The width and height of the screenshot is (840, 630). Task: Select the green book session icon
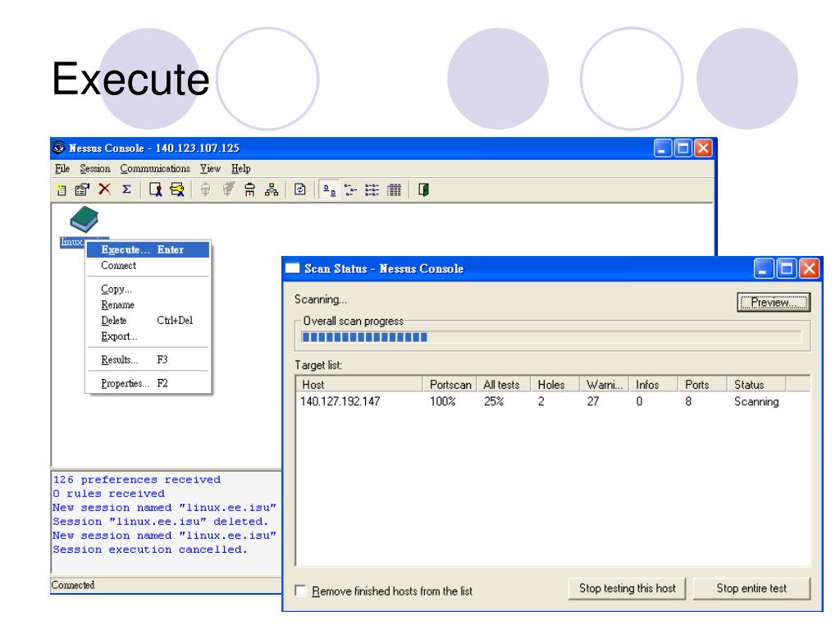84,219
